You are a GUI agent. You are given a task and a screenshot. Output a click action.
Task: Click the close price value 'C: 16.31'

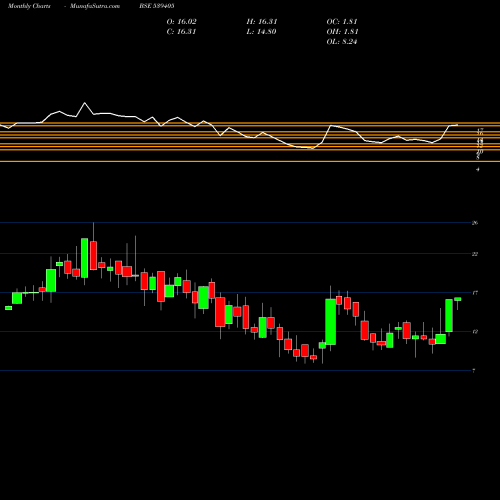(x=182, y=32)
